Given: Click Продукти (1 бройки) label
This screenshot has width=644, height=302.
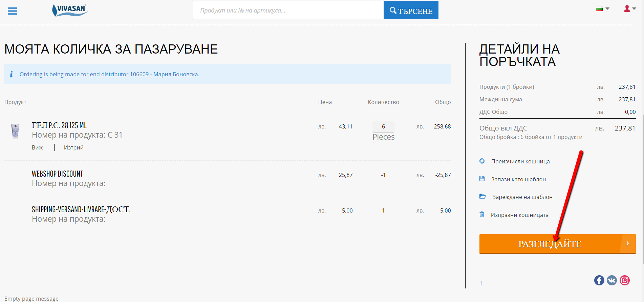Looking at the screenshot, I should 507,87.
